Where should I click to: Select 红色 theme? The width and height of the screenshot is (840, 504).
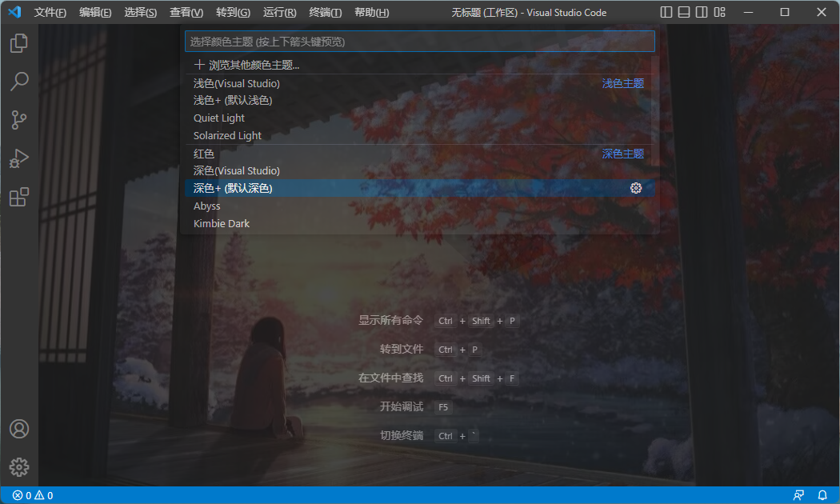pyautogui.click(x=419, y=153)
